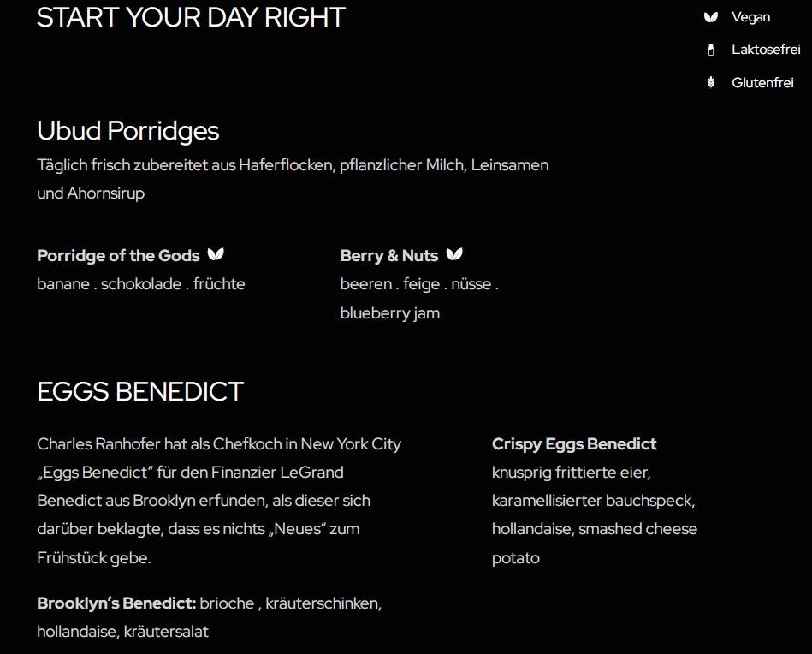Click the Charles Ranhofer history paragraph

coord(219,501)
